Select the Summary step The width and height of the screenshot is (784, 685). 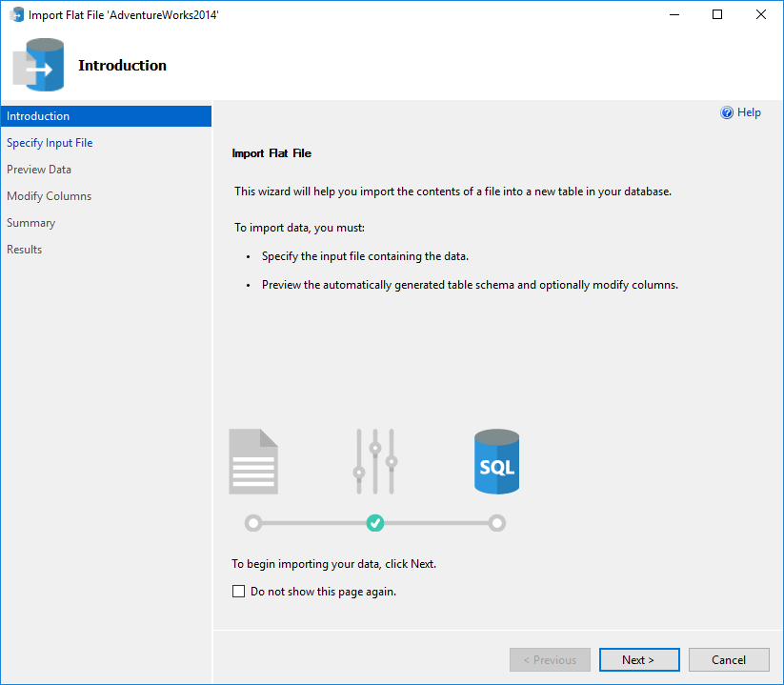tap(30, 222)
